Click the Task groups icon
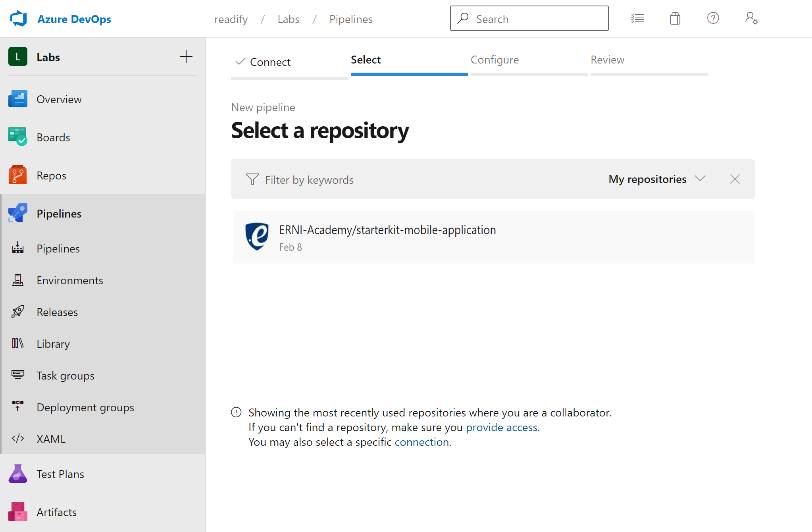812x532 pixels. coord(18,375)
